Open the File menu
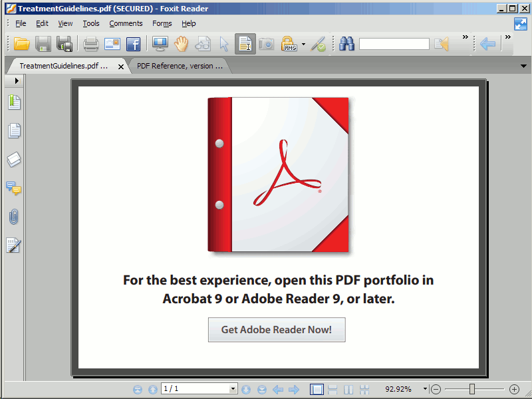 pos(21,23)
